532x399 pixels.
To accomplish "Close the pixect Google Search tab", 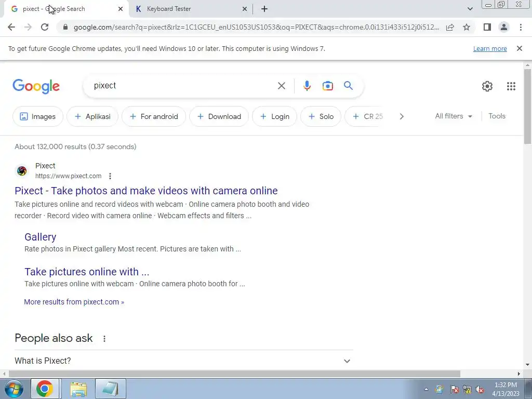I will [121, 9].
